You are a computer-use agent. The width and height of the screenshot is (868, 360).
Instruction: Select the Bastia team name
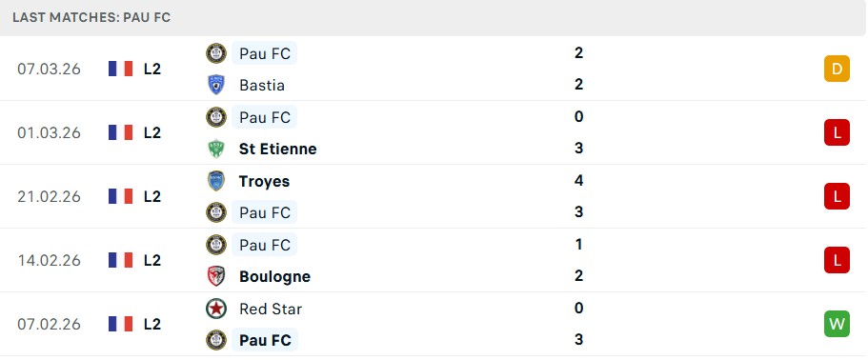pyautogui.click(x=262, y=85)
